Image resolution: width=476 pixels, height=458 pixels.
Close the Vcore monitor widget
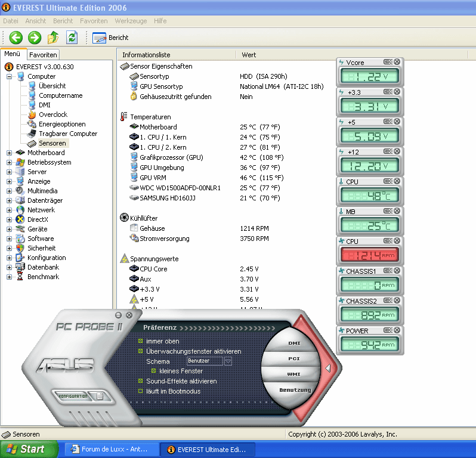coord(397,62)
